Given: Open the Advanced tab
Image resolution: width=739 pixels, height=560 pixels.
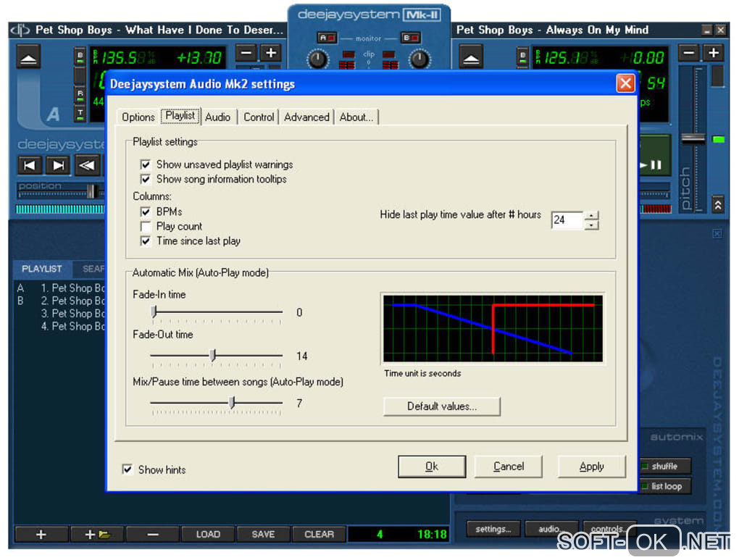Looking at the screenshot, I should [306, 117].
